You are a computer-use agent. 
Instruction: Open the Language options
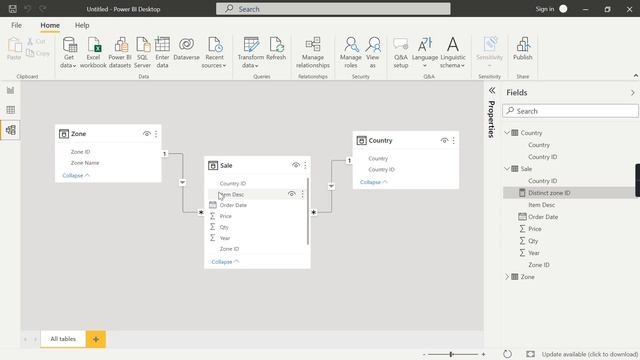425,53
